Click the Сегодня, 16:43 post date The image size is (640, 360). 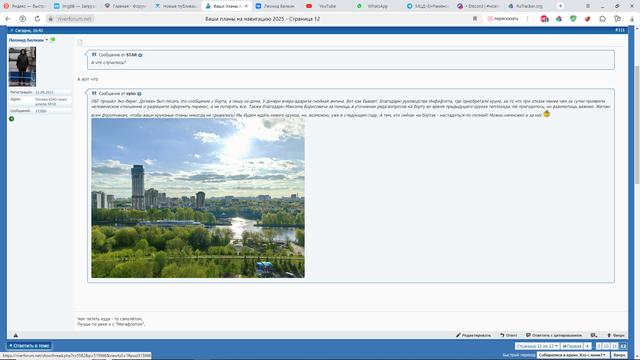pyautogui.click(x=29, y=31)
